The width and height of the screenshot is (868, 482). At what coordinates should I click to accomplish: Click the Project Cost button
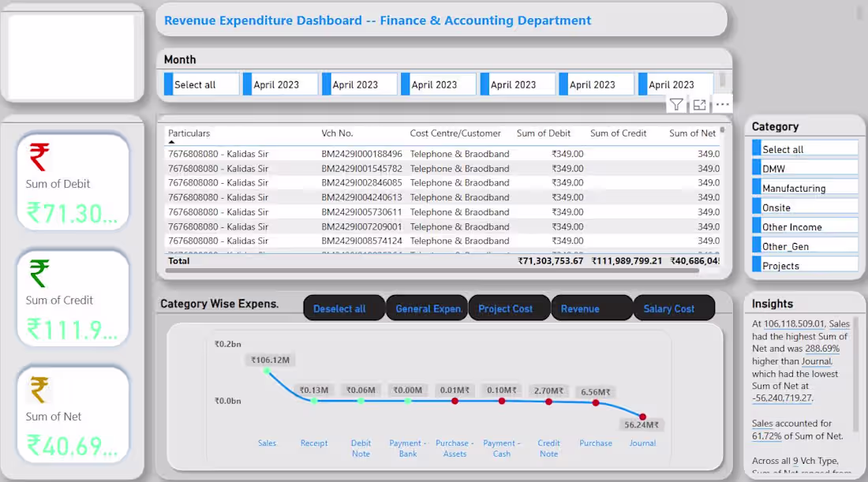509,308
